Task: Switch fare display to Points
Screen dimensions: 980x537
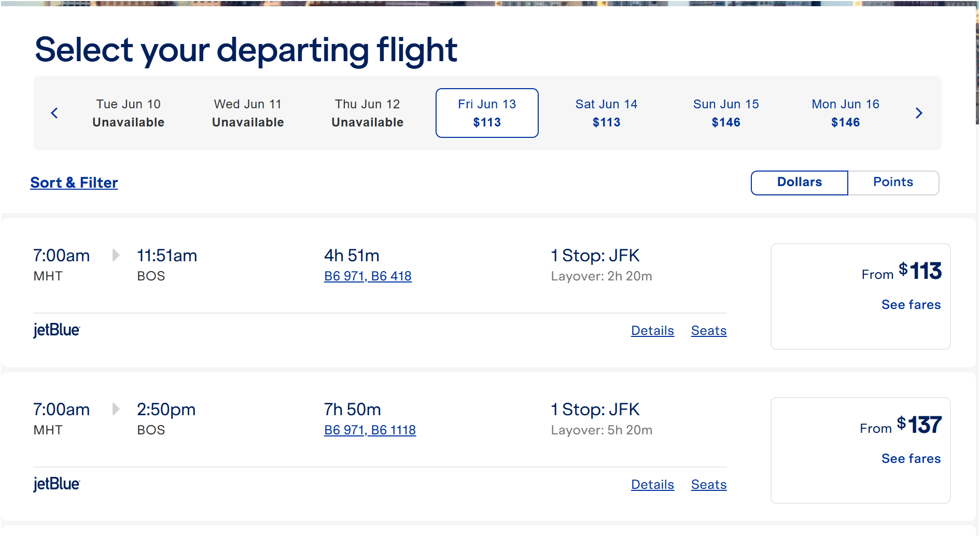Action: coord(893,182)
